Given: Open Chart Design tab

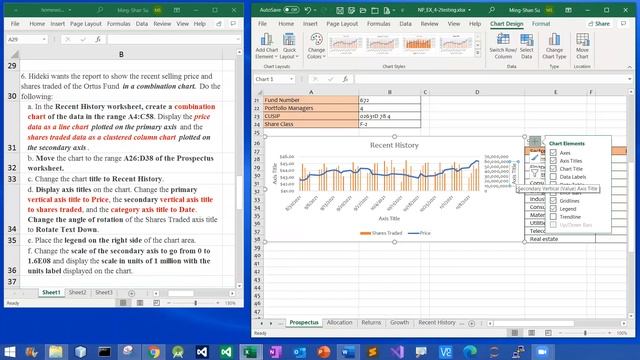Looking at the screenshot, I should point(506,24).
